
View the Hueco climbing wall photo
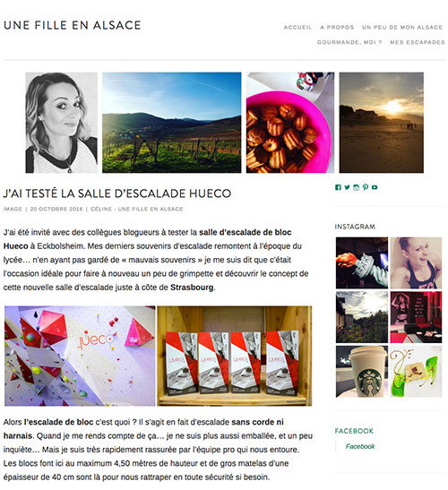[x=80, y=356]
